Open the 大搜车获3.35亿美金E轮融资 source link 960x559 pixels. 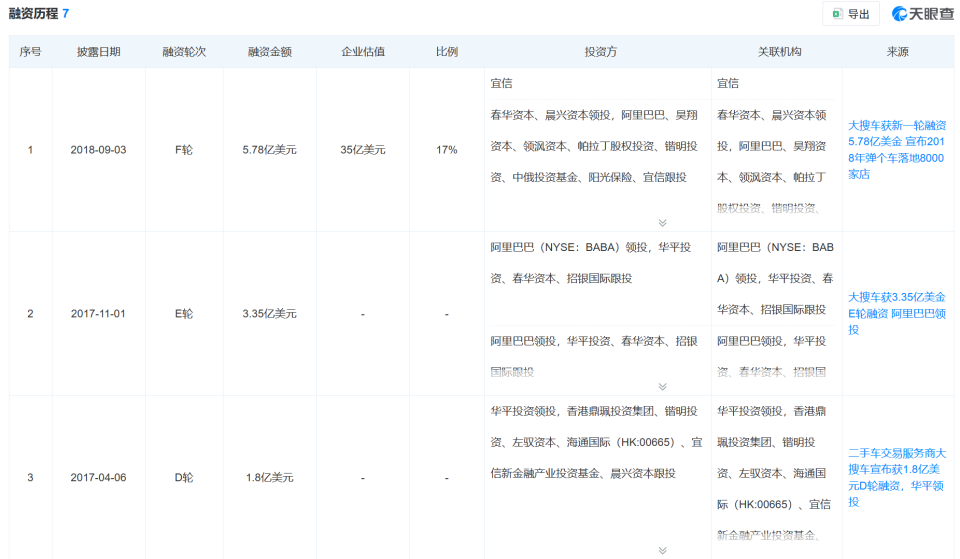pos(897,313)
